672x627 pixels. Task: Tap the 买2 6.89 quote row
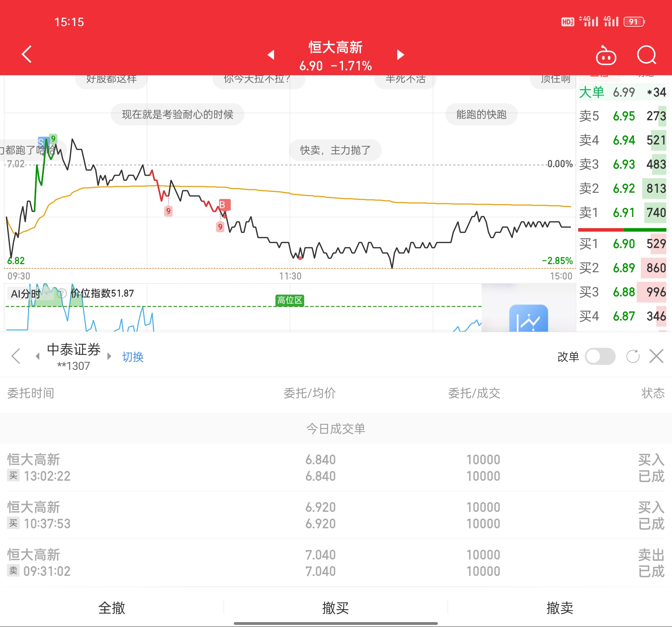click(x=622, y=268)
